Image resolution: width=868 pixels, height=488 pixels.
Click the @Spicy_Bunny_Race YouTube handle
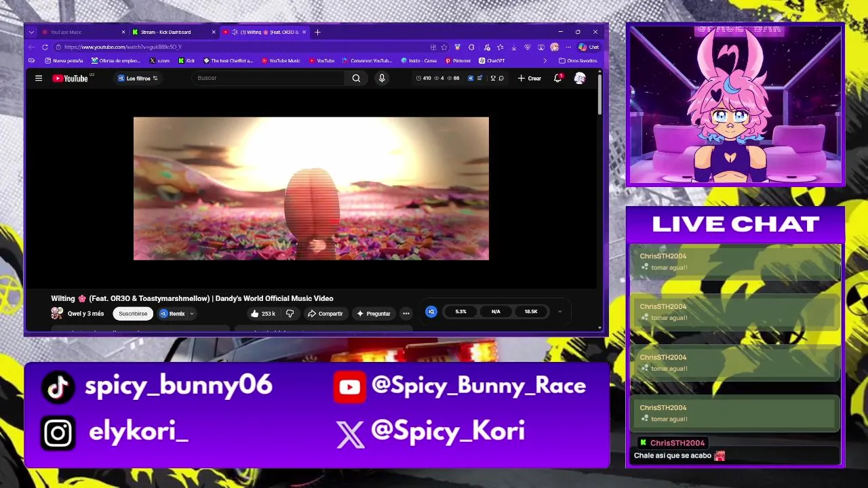(x=479, y=386)
